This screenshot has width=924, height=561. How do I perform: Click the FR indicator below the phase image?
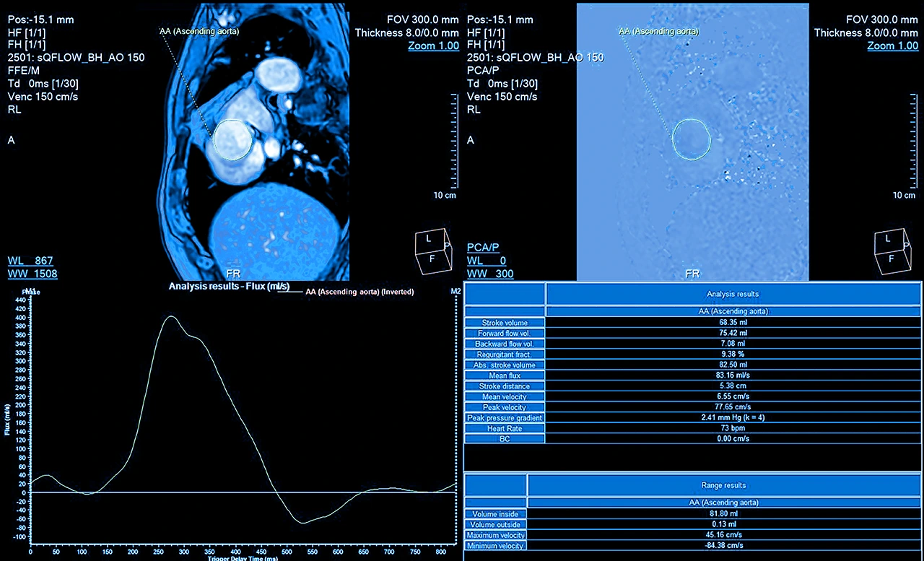point(692,274)
